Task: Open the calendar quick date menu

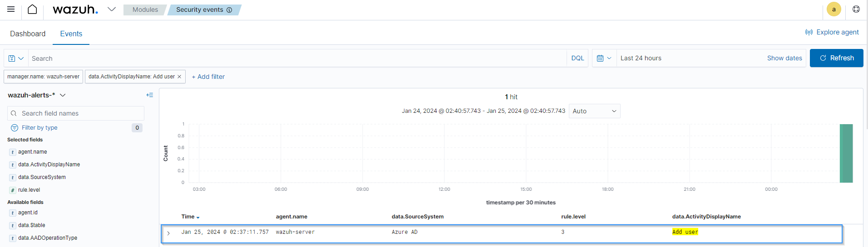Action: click(604, 58)
